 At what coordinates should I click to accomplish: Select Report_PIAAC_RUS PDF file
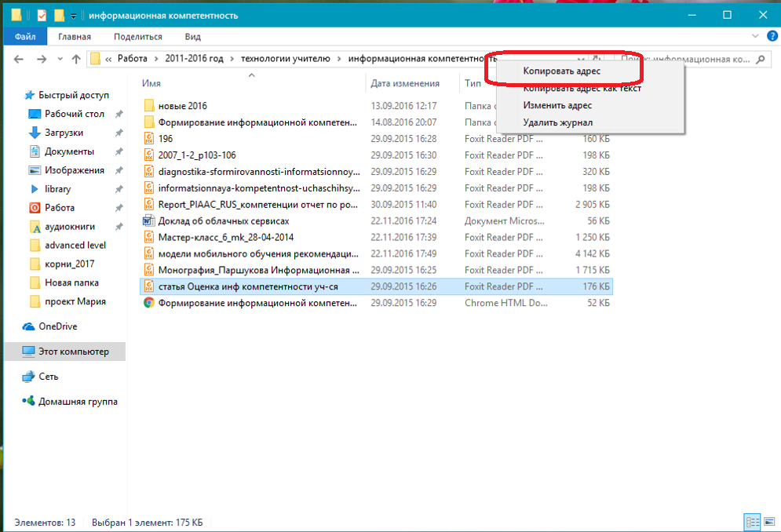pos(257,204)
